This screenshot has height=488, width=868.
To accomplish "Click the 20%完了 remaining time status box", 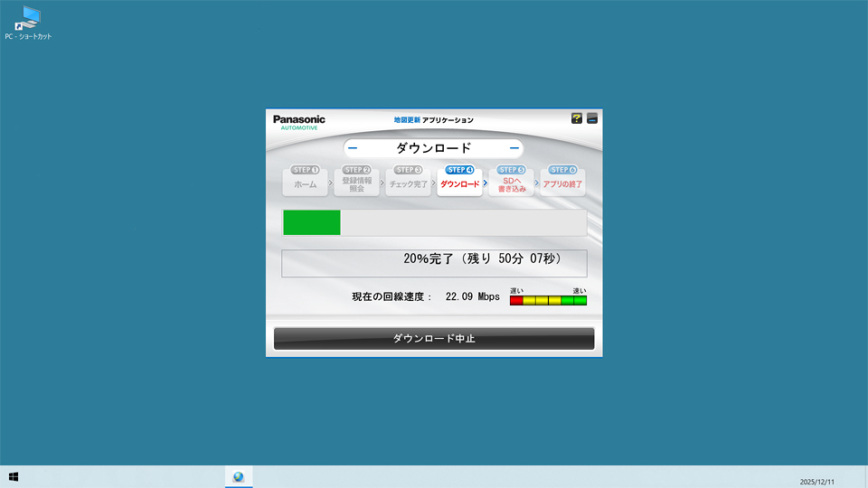I will coord(434,263).
